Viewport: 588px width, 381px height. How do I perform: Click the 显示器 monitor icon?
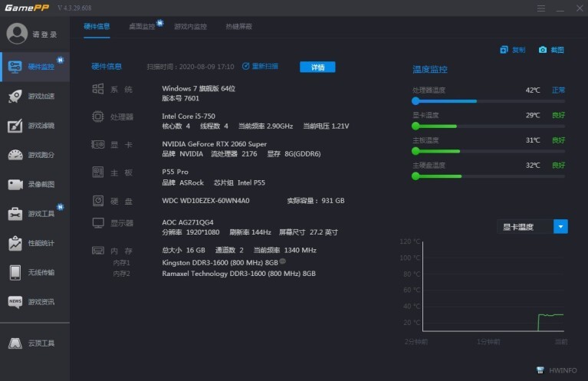[x=98, y=223]
